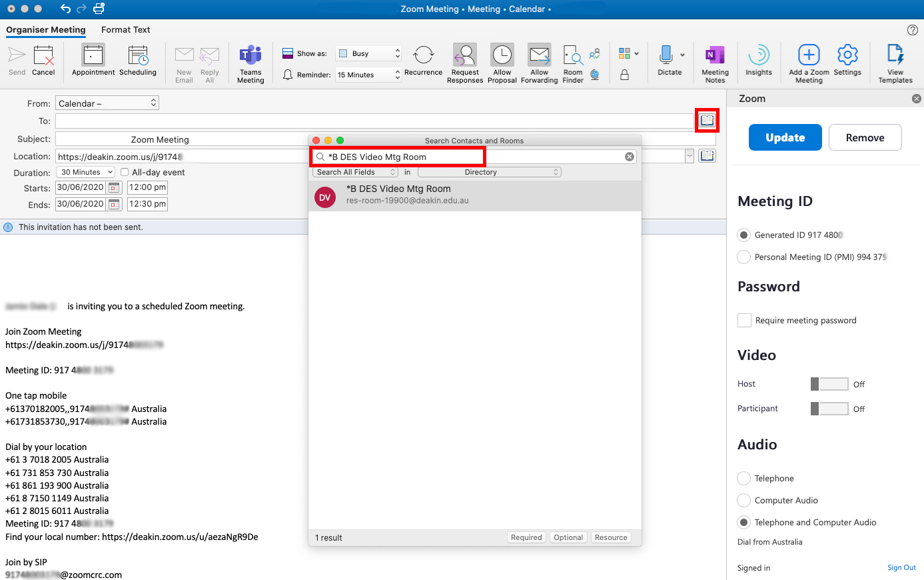Switch to the Format Text tab
This screenshot has height=580, width=924.
(x=125, y=30)
